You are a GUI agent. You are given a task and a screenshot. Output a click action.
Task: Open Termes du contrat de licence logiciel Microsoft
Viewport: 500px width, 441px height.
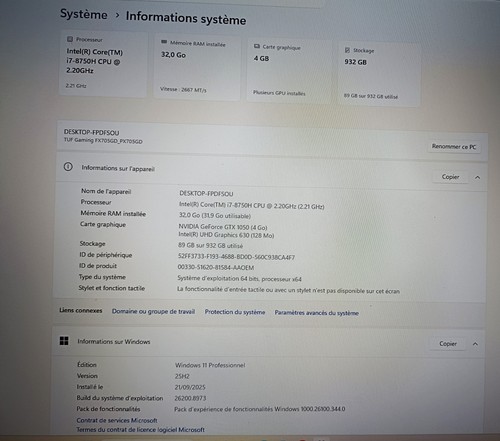coord(141,430)
